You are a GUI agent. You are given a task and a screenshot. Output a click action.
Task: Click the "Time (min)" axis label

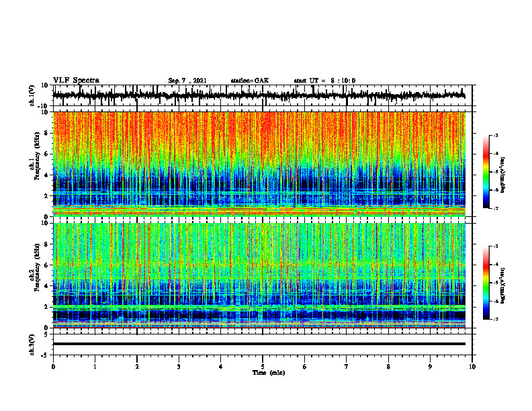pos(269,373)
